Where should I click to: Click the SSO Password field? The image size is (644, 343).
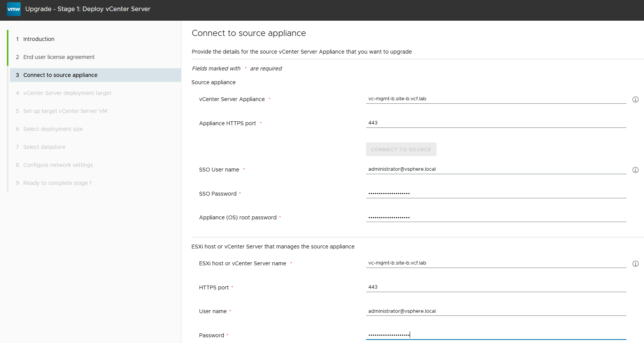point(495,193)
